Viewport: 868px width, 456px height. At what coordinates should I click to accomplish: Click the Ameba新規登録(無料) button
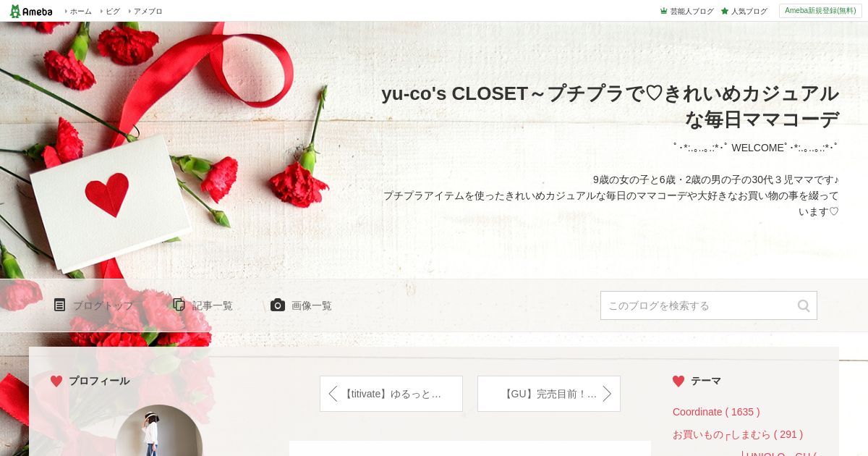tap(820, 11)
